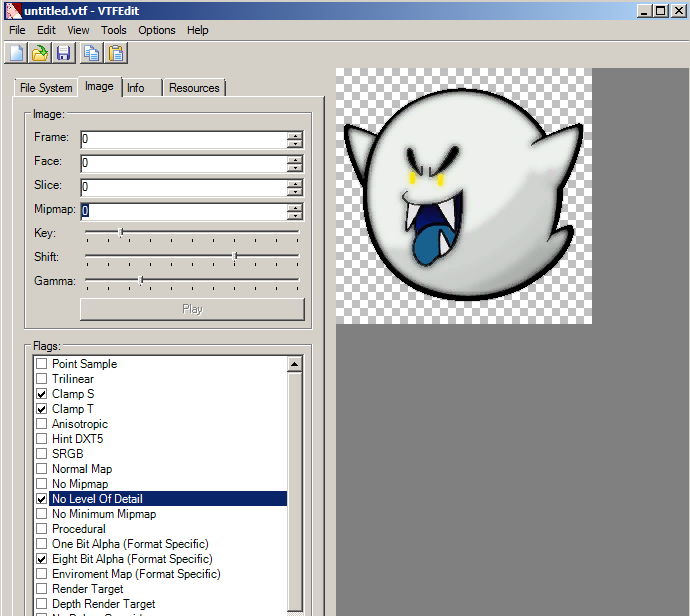Click the Flags list scroll-up arrow
This screenshot has width=690, height=616.
coord(294,364)
